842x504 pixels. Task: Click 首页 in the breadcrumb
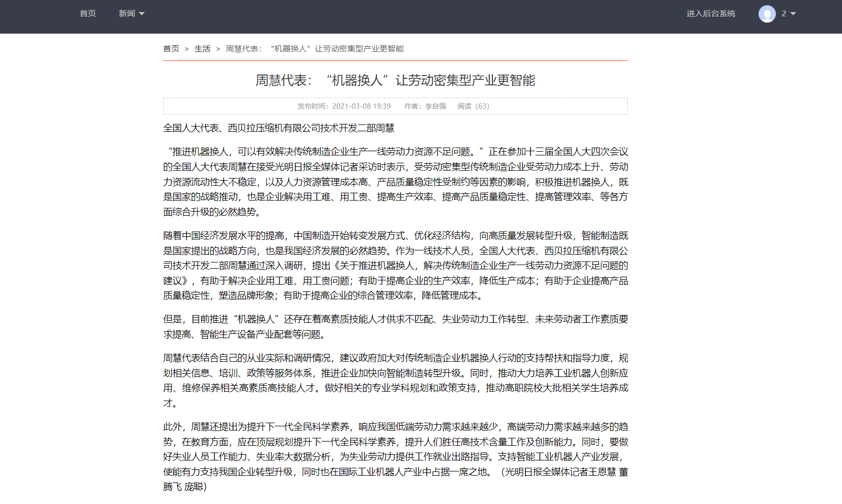[171, 49]
